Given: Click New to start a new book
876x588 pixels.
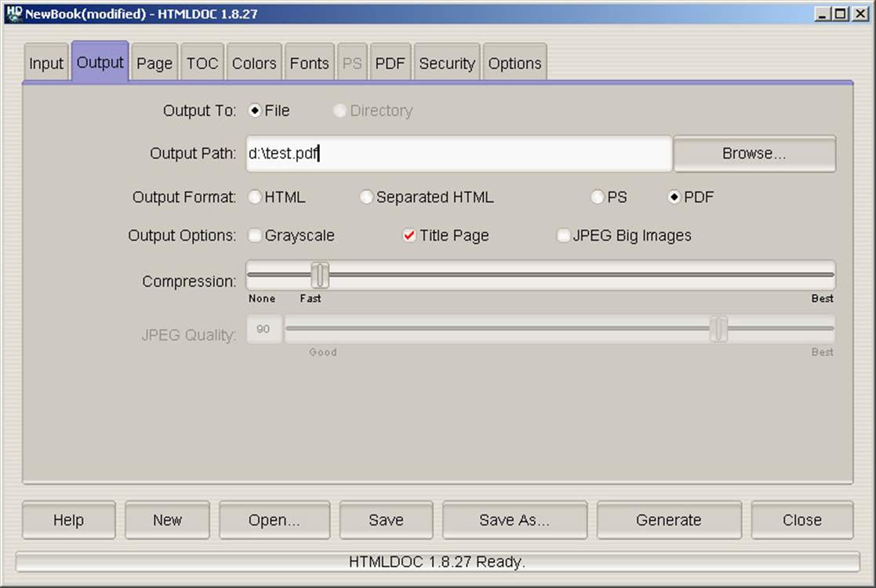Looking at the screenshot, I should click(x=167, y=520).
